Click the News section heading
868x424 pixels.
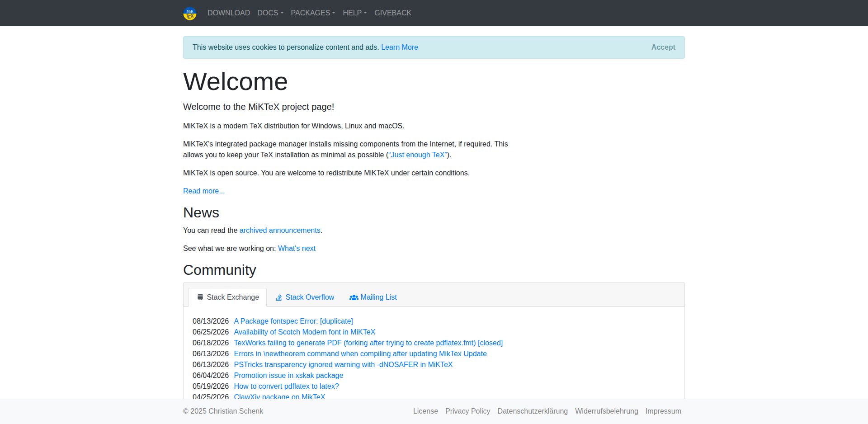click(x=201, y=212)
